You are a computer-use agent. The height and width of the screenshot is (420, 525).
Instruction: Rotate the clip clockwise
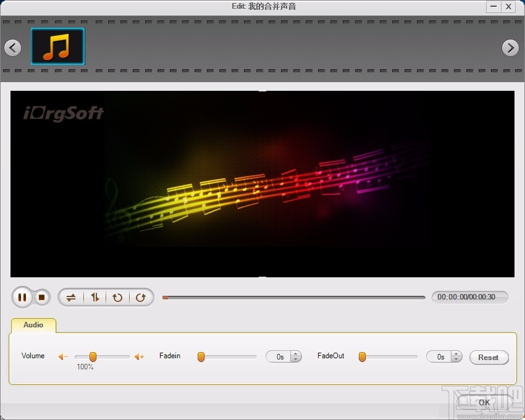[x=141, y=297]
